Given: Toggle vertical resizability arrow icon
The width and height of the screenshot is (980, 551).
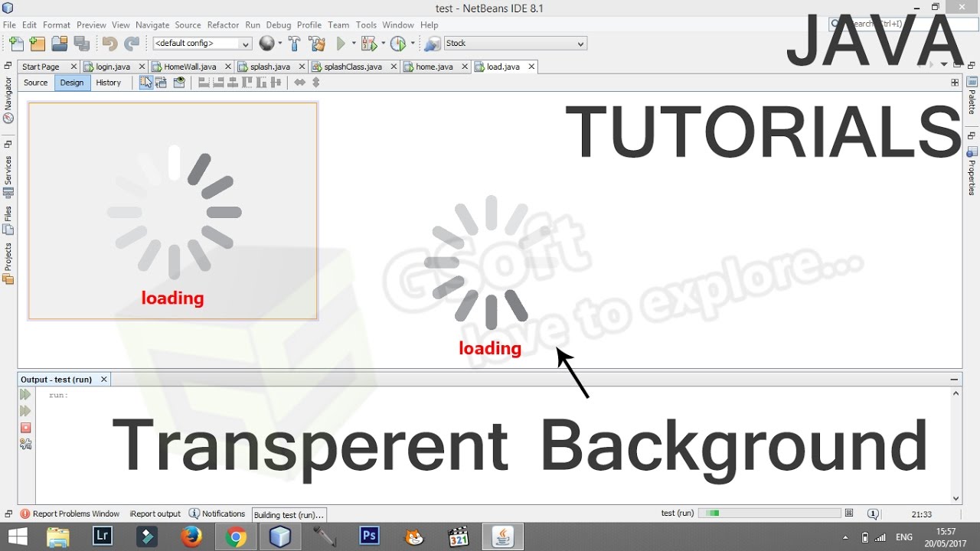Looking at the screenshot, I should coord(315,83).
